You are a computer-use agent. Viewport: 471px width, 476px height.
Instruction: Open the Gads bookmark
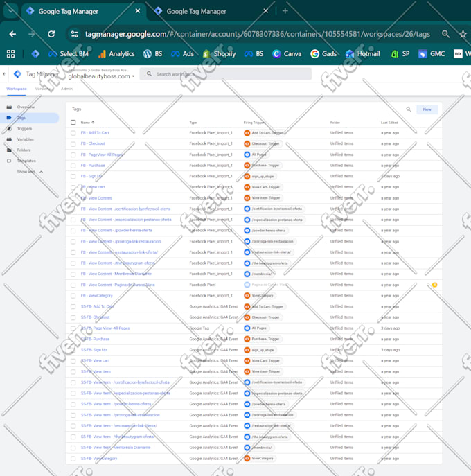(323, 54)
